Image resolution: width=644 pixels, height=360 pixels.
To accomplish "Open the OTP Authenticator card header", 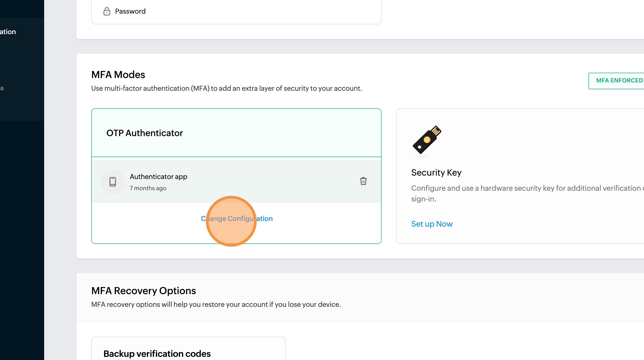I will coord(236,133).
